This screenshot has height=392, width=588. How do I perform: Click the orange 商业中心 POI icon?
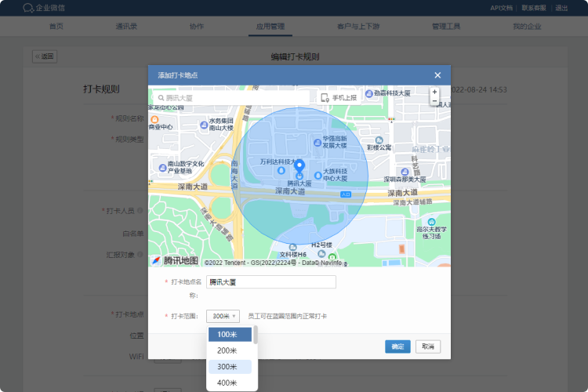154,119
